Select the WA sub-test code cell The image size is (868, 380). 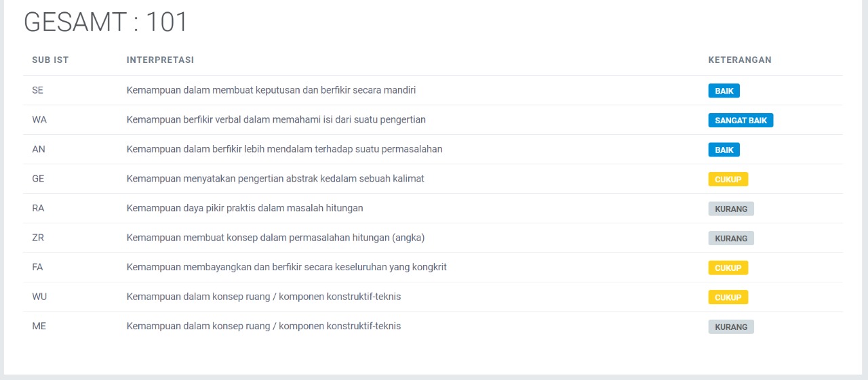coord(39,120)
